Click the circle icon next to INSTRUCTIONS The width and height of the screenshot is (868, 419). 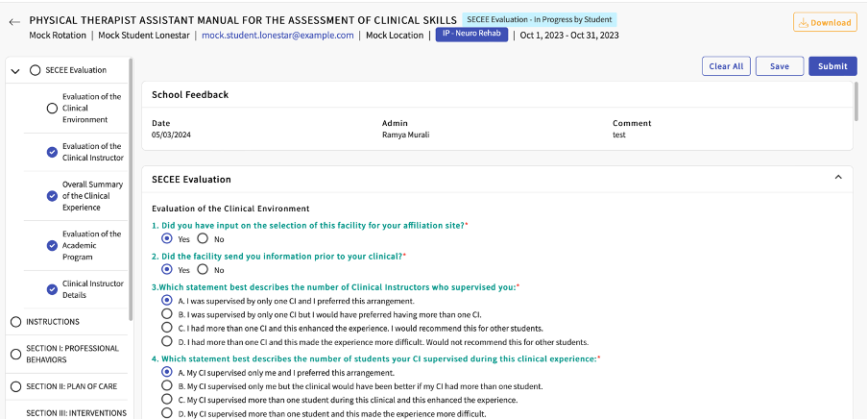tap(15, 322)
